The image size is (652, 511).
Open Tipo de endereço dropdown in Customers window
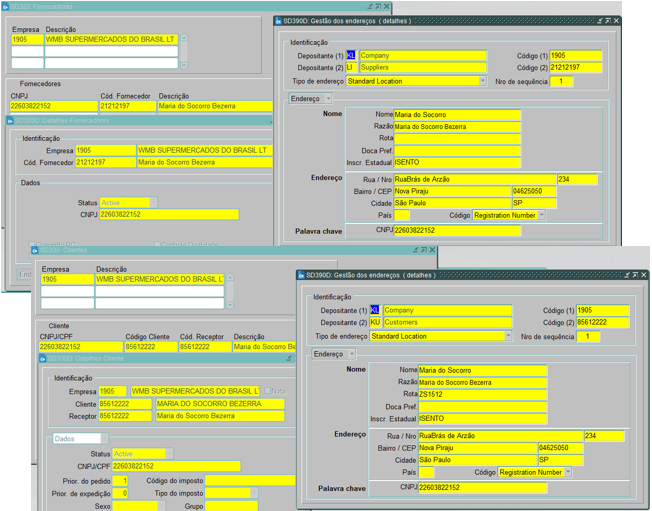point(508,336)
